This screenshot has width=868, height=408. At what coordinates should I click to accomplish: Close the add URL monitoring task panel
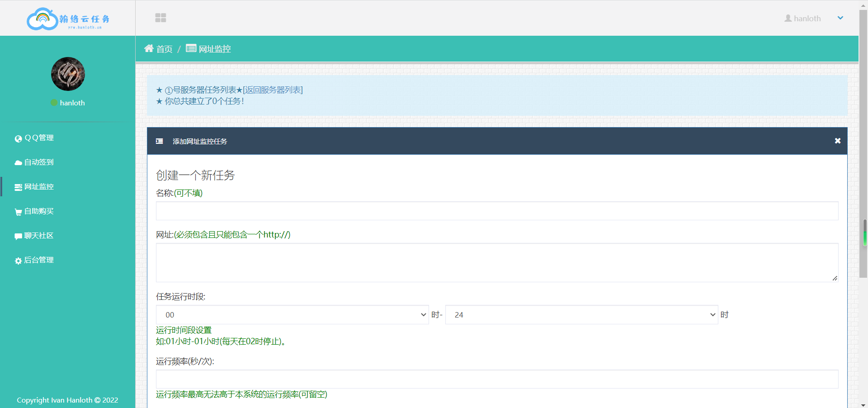point(837,141)
